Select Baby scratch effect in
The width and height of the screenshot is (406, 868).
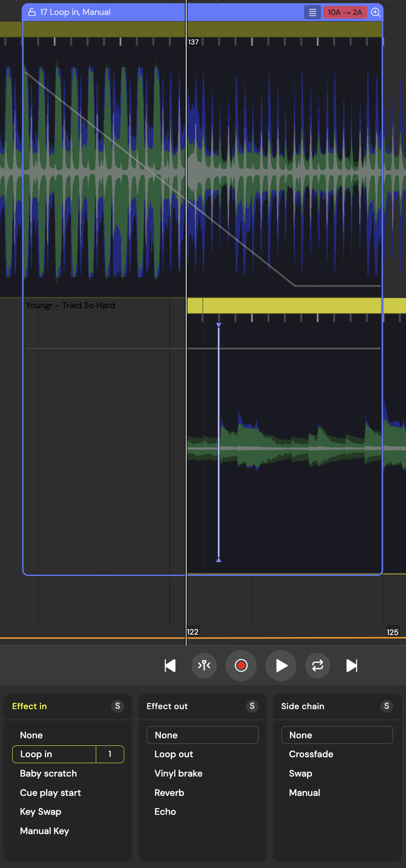[48, 773]
